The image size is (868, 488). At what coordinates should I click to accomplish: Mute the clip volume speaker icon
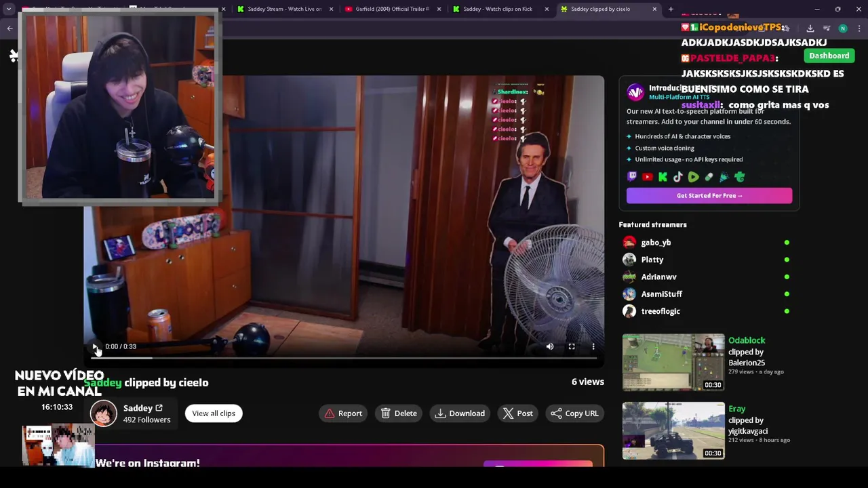tap(550, 346)
